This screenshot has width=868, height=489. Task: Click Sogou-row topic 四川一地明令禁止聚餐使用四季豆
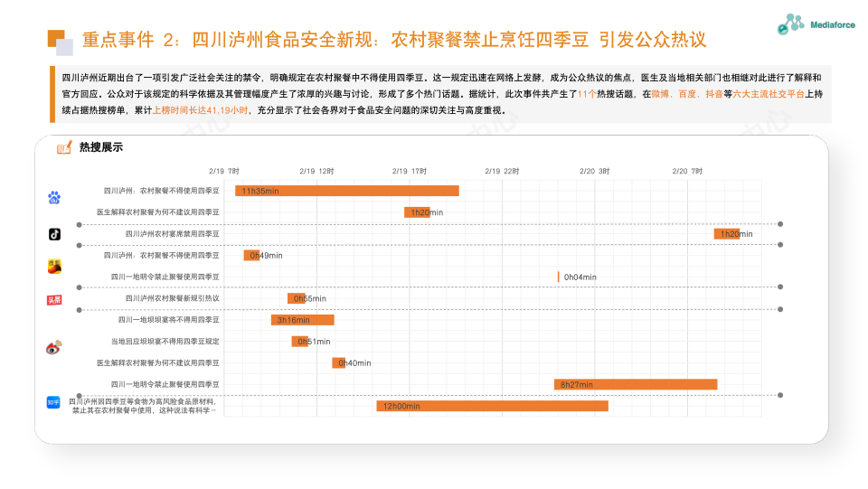point(165,277)
